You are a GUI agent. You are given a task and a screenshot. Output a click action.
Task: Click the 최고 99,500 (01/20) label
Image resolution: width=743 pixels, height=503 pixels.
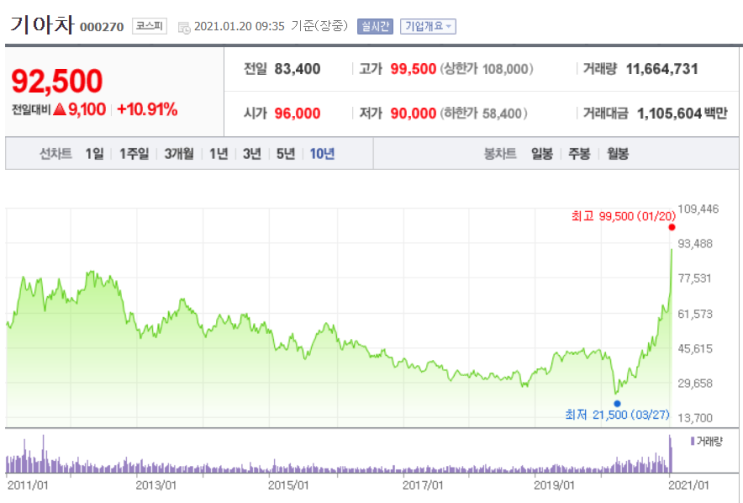point(624,216)
